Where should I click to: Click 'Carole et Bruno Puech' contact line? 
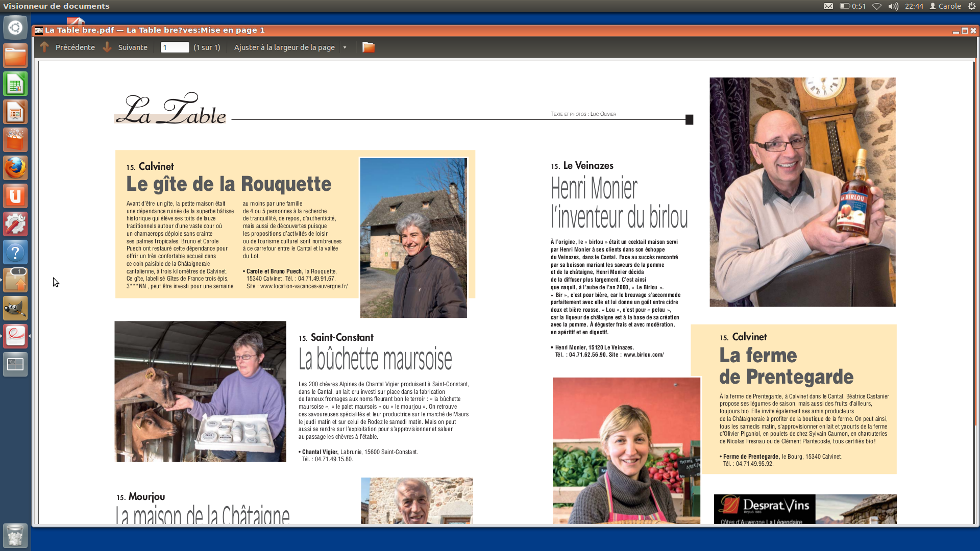(290, 271)
